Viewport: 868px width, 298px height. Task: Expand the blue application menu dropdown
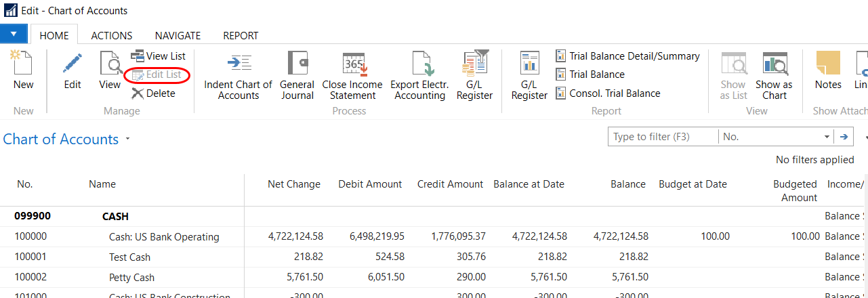14,34
